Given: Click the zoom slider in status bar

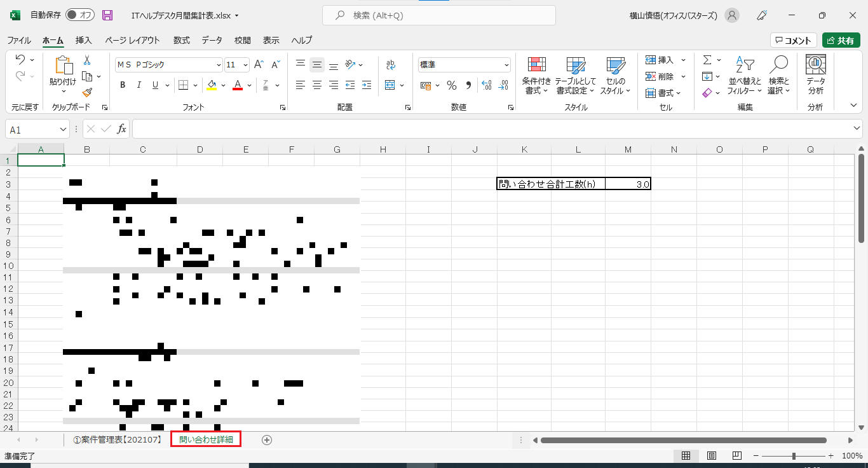Looking at the screenshot, I should tap(794, 456).
